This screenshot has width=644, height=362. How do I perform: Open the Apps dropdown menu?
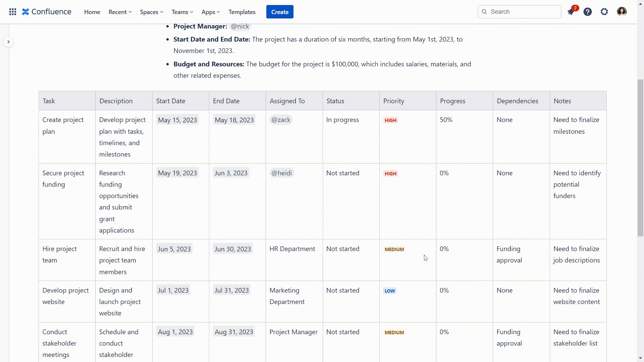tap(211, 12)
